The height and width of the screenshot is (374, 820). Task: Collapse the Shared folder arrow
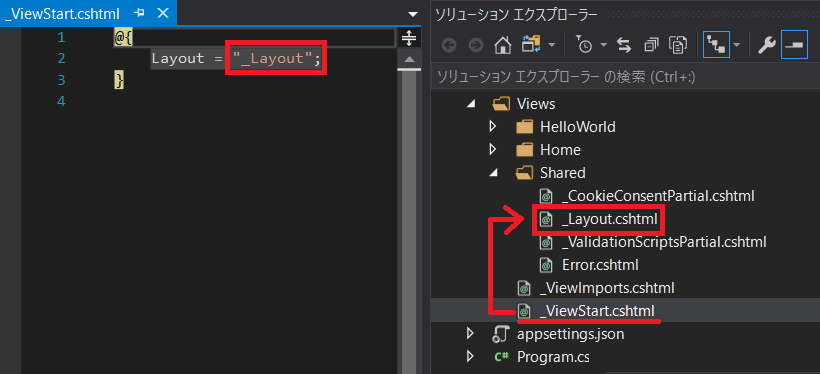(x=493, y=173)
